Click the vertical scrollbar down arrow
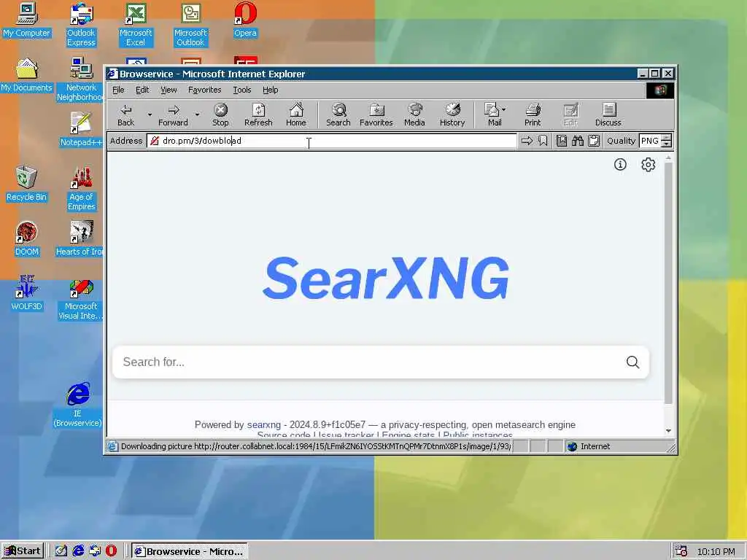The height and width of the screenshot is (560, 747). click(668, 430)
